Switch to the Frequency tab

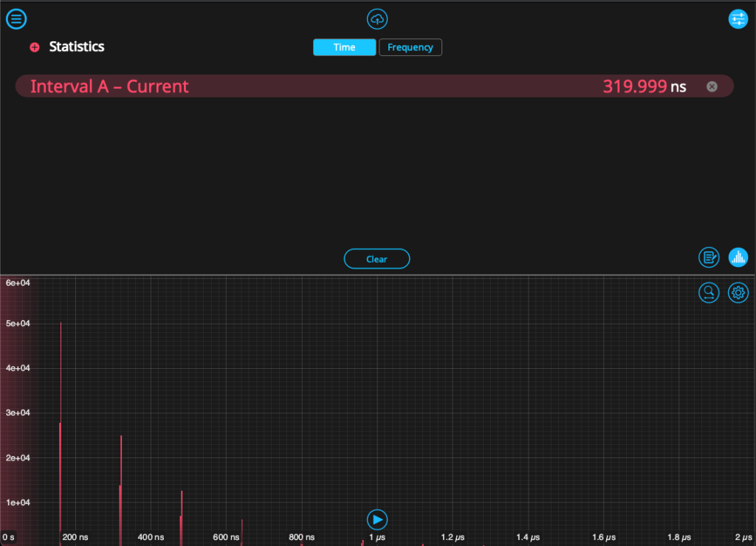(410, 47)
